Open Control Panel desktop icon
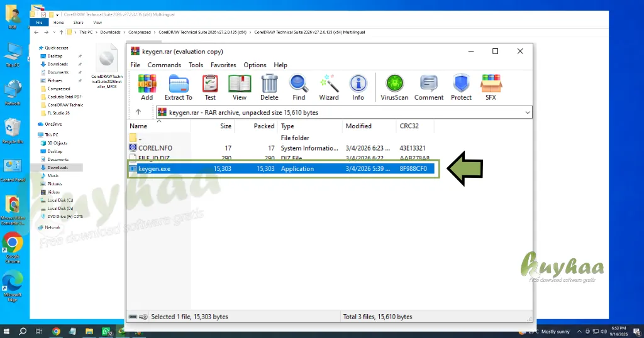This screenshot has height=338, width=644. (13, 170)
